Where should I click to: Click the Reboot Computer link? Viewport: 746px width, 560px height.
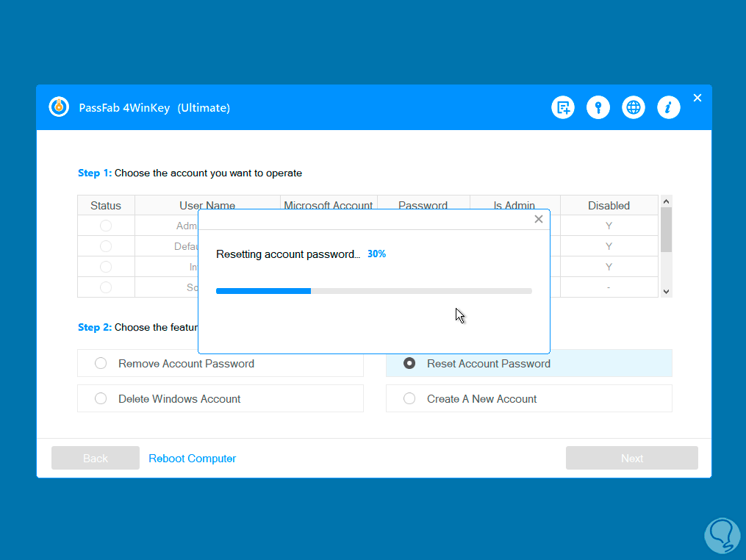pos(193,458)
